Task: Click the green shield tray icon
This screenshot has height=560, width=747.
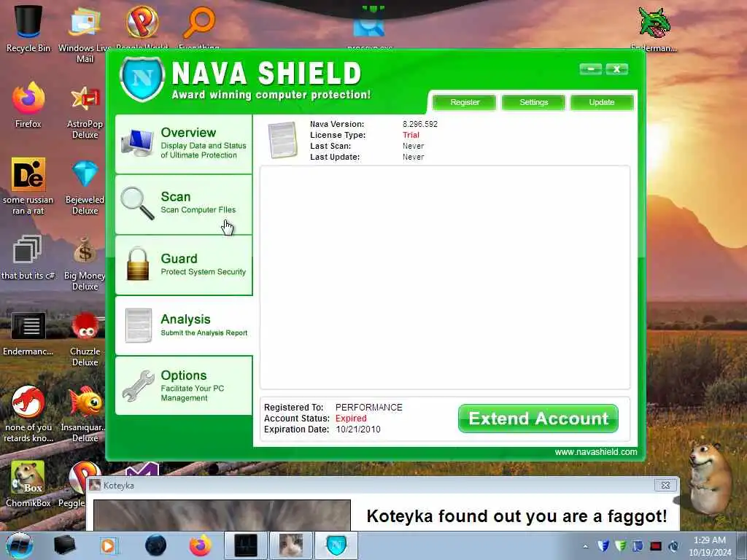Action: [620, 545]
